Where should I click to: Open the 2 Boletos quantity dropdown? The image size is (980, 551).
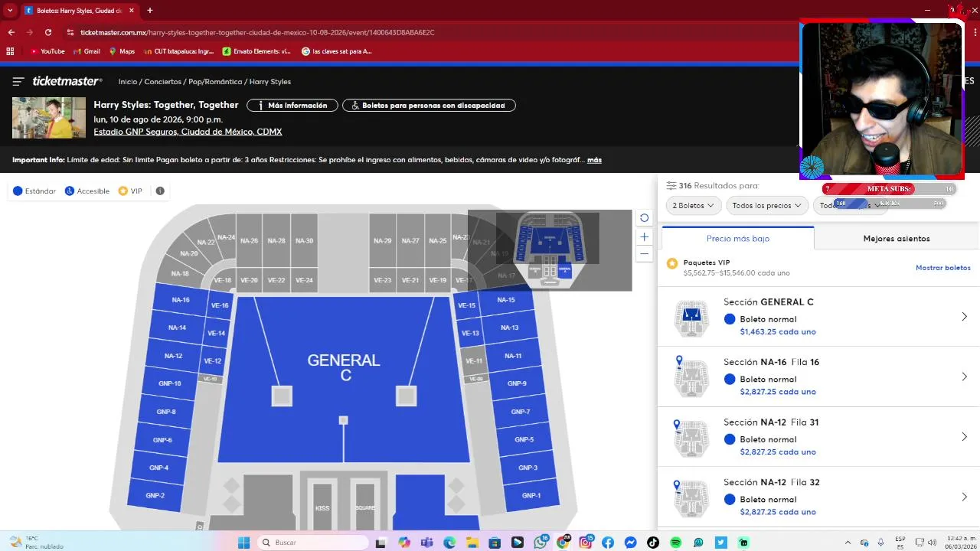click(693, 206)
